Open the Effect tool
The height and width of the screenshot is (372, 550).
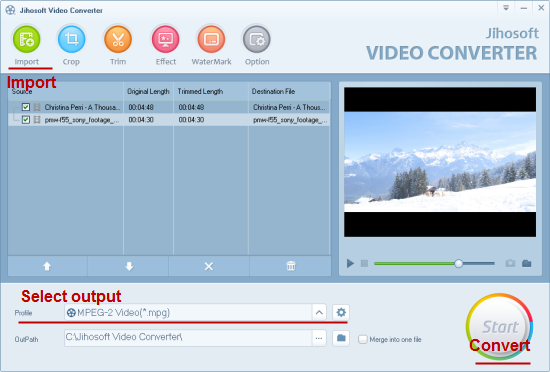166,39
